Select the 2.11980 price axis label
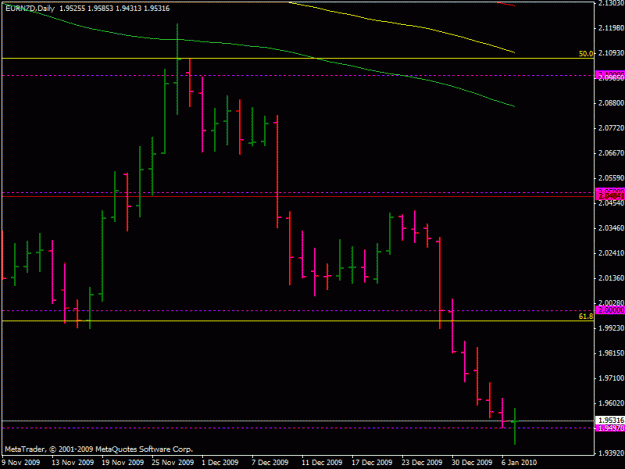 point(611,28)
